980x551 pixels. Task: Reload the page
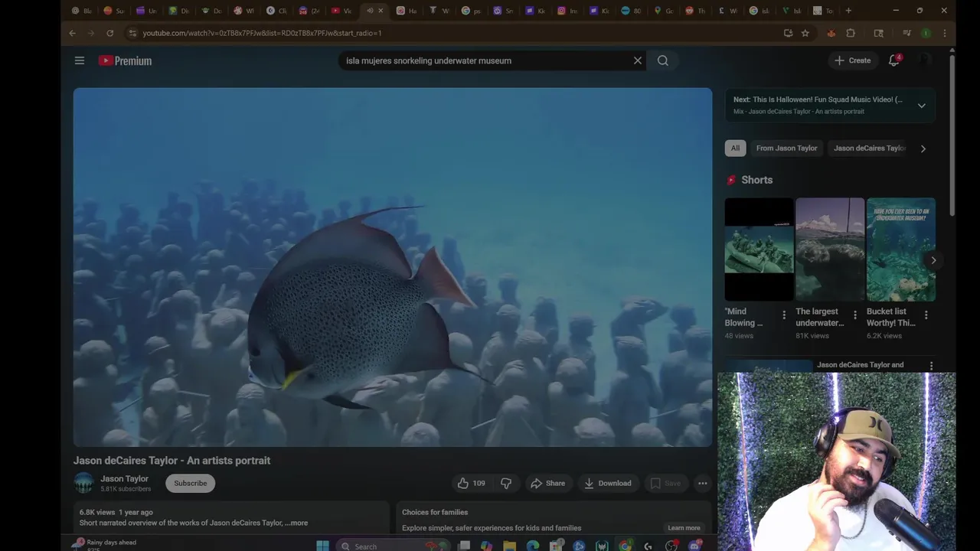pos(110,33)
